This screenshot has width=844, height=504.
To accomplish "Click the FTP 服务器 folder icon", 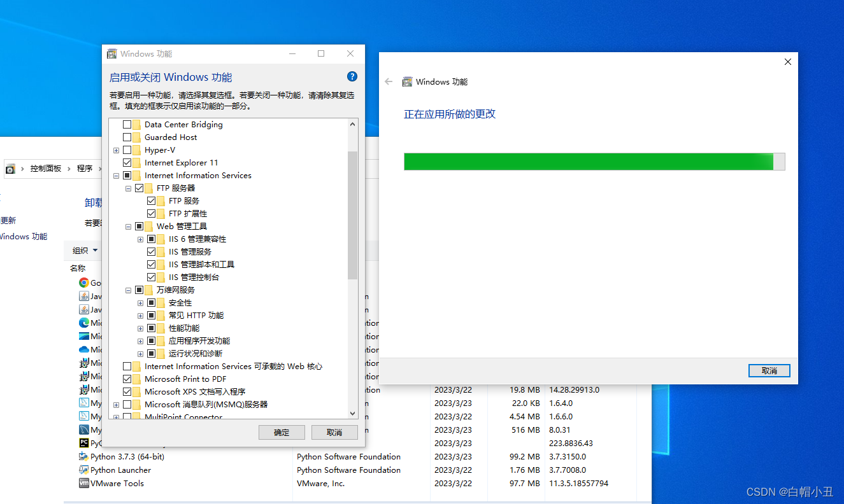I will tap(149, 188).
